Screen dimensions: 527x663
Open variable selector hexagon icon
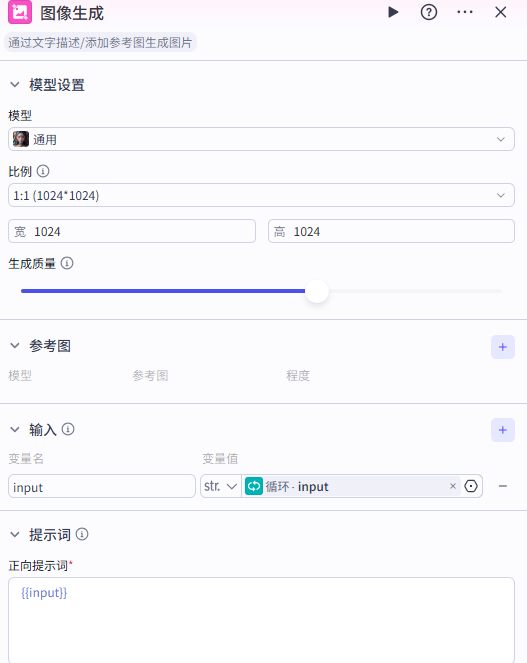(x=471, y=486)
